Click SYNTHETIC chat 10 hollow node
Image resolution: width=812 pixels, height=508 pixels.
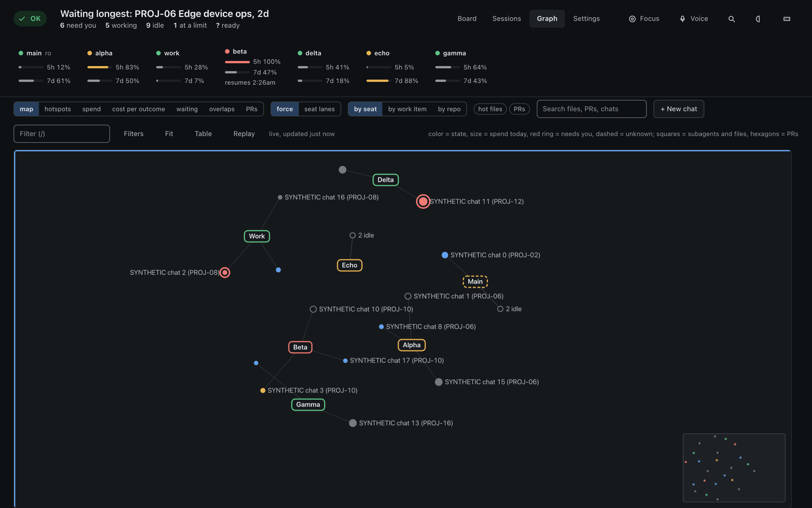[x=313, y=309]
